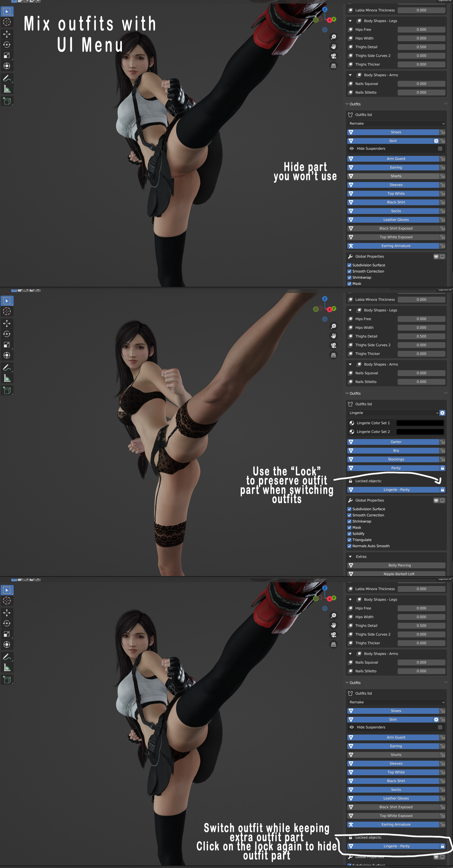Click the gear beside the Lingerie outfit dropdown
Viewport: 453px width, 868px height.
coord(442,413)
